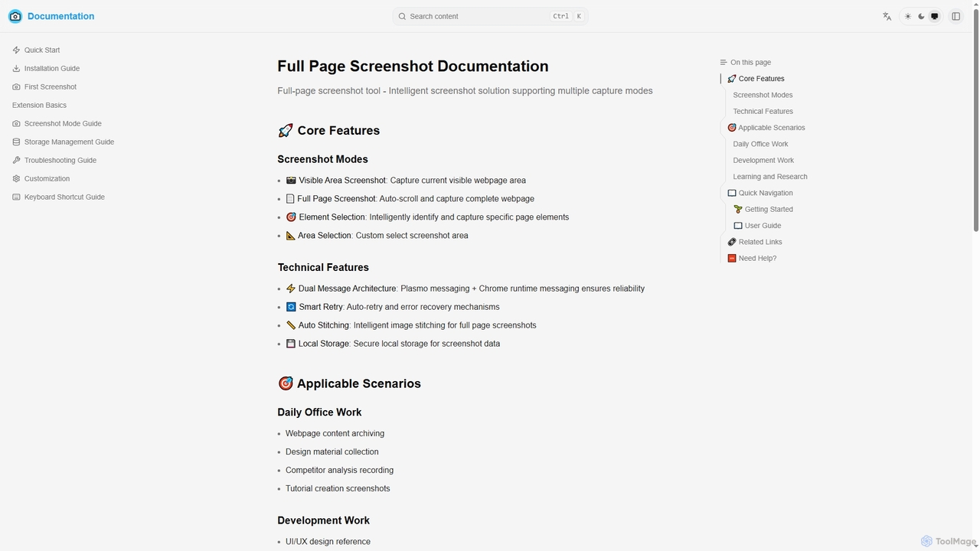The width and height of the screenshot is (980, 551).
Task: Go to Daily Office Work outline entry
Action: 760,144
